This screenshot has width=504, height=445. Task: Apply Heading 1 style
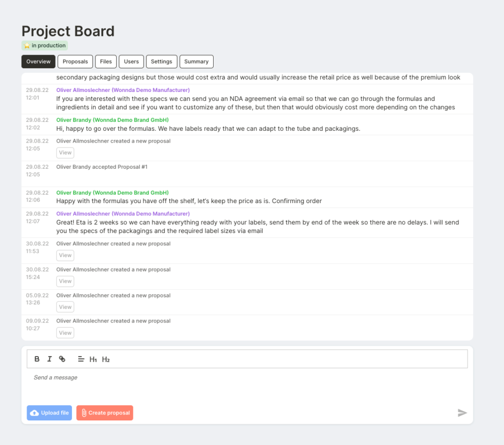click(x=93, y=359)
